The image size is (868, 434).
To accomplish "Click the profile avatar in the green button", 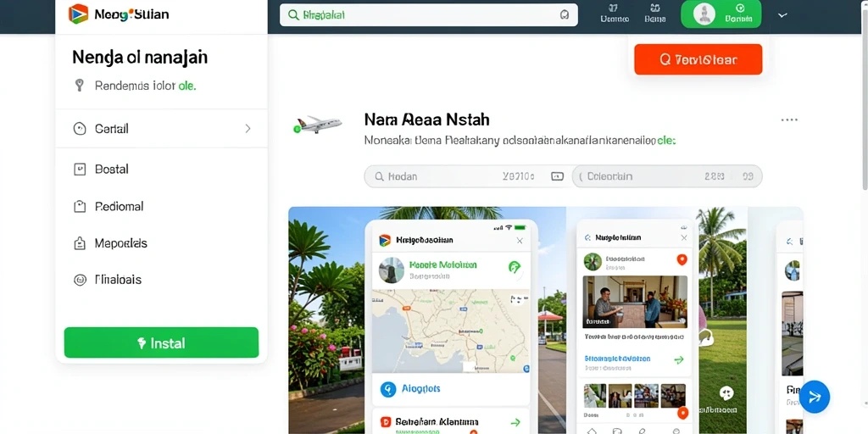I will click(704, 14).
